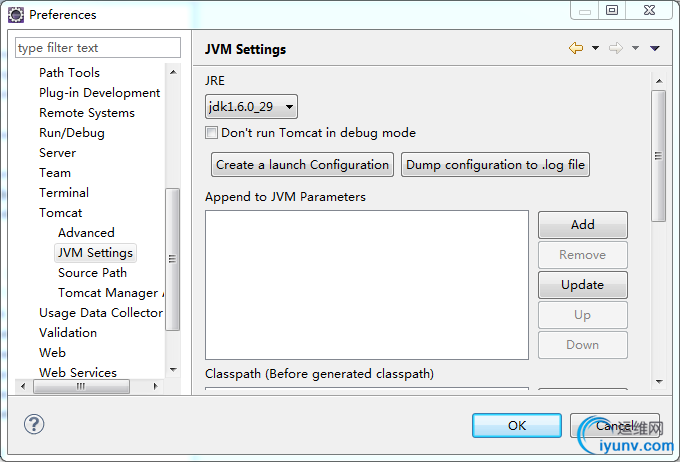Open Terminal preferences entry

[64, 193]
